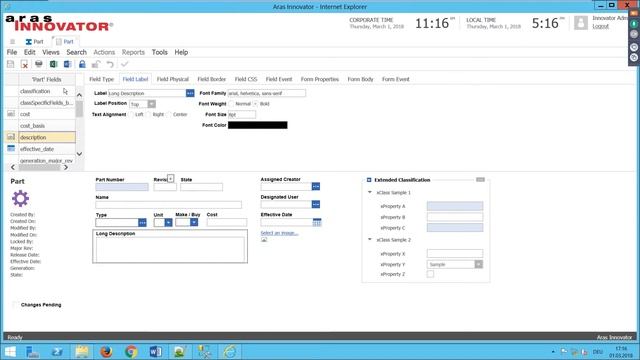The height and width of the screenshot is (360, 640).
Task: Click the Select an image link
Action: coord(279,233)
